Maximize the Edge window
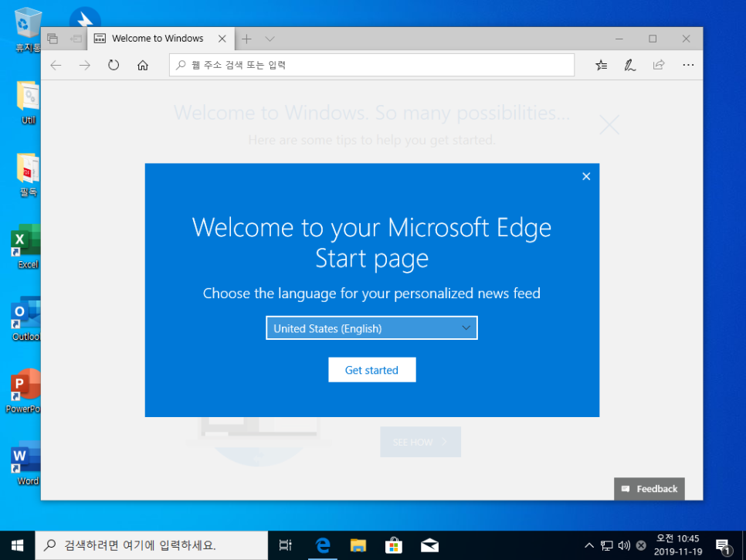The height and width of the screenshot is (560, 746). 653,39
